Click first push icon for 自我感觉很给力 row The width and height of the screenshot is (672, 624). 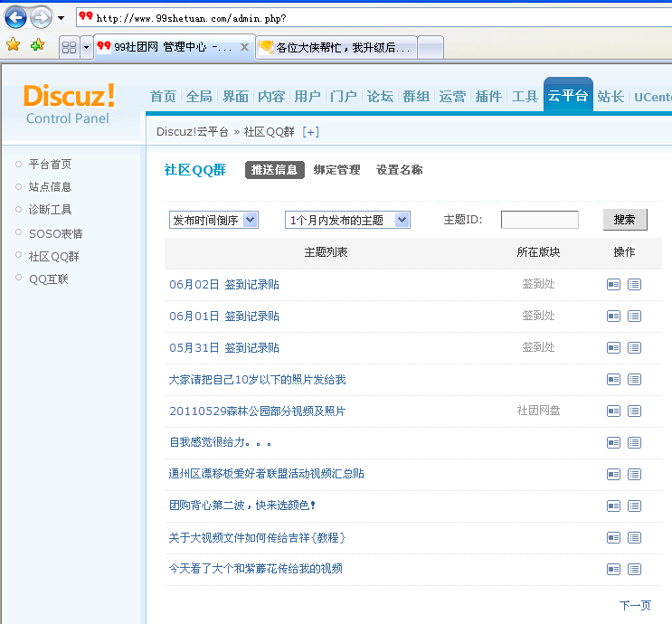tap(614, 443)
